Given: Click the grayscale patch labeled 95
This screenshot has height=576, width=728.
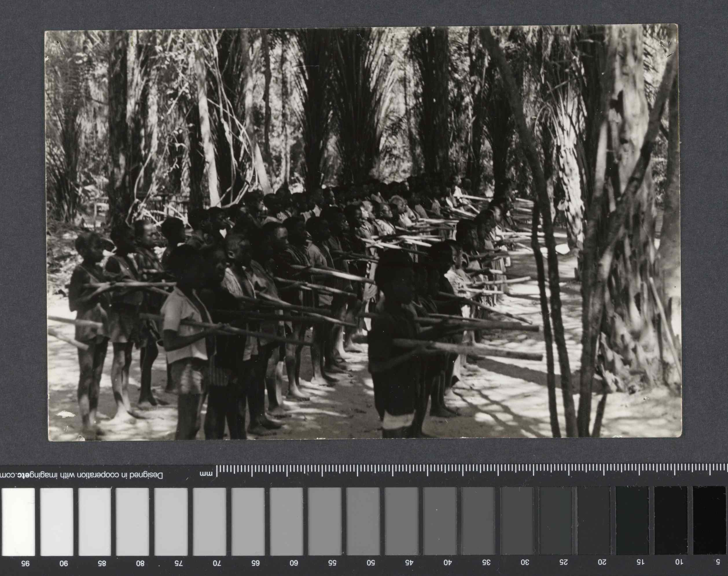Looking at the screenshot, I should [x=18, y=522].
